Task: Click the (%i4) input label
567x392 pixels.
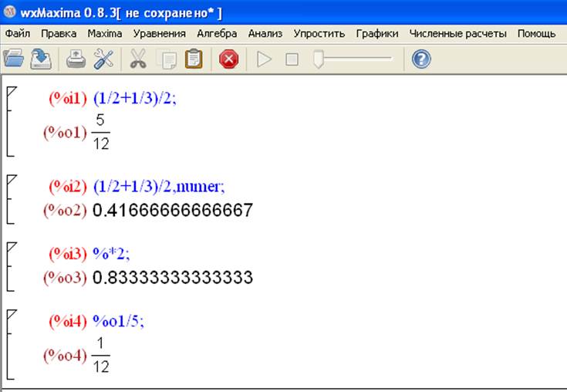Action: click(x=68, y=321)
